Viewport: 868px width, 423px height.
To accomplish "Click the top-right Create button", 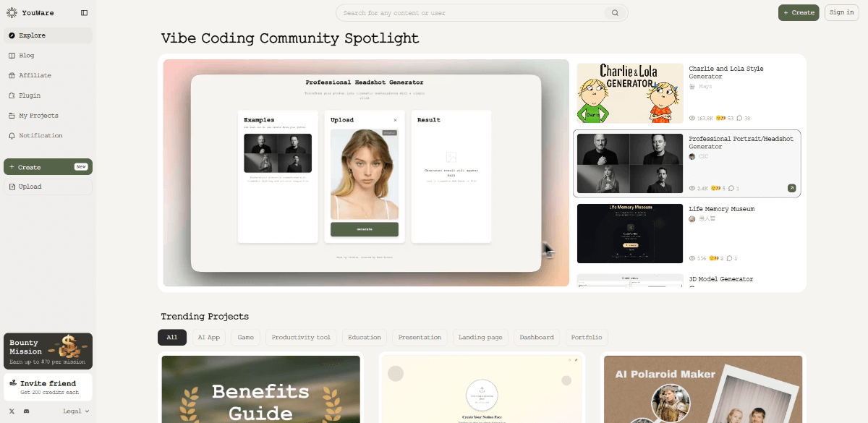I will [799, 12].
